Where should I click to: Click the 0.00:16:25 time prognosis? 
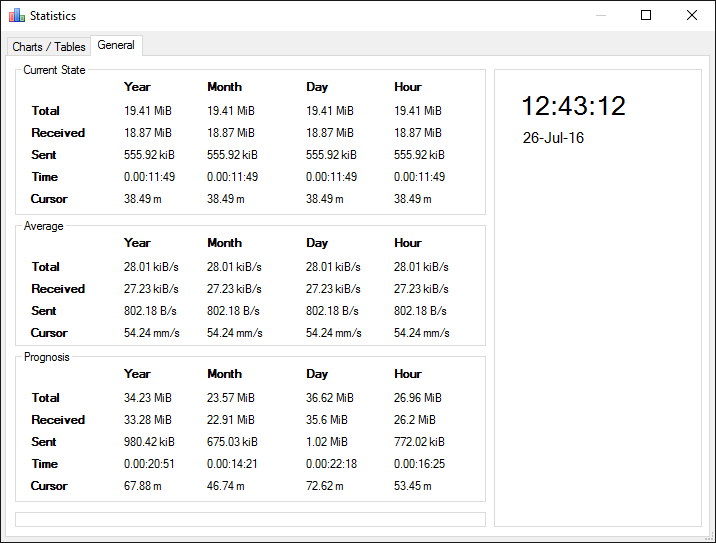pos(419,464)
